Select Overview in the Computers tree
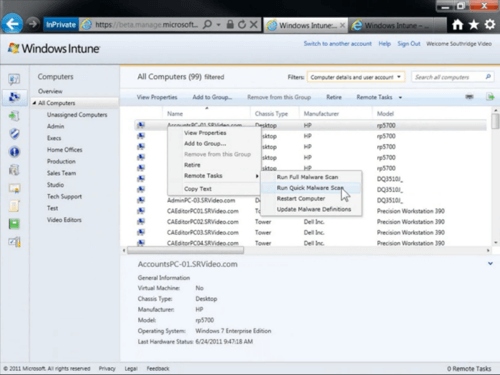Viewport: 500px width, 375px height. tap(50, 91)
